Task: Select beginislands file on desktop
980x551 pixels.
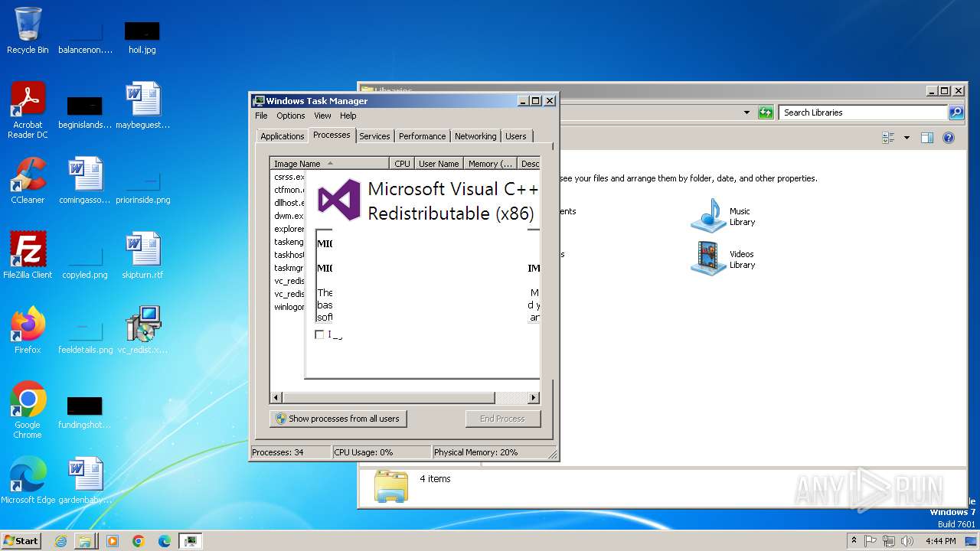Action: click(85, 112)
